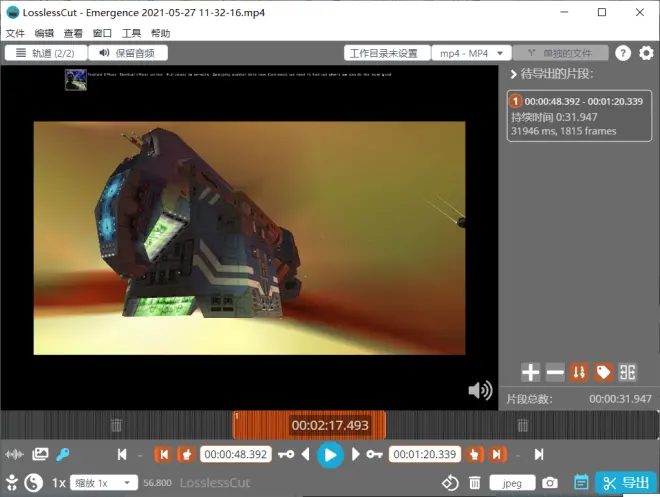Seek to the previous keyframe
The width and height of the screenshot is (660, 497).
coord(286,454)
